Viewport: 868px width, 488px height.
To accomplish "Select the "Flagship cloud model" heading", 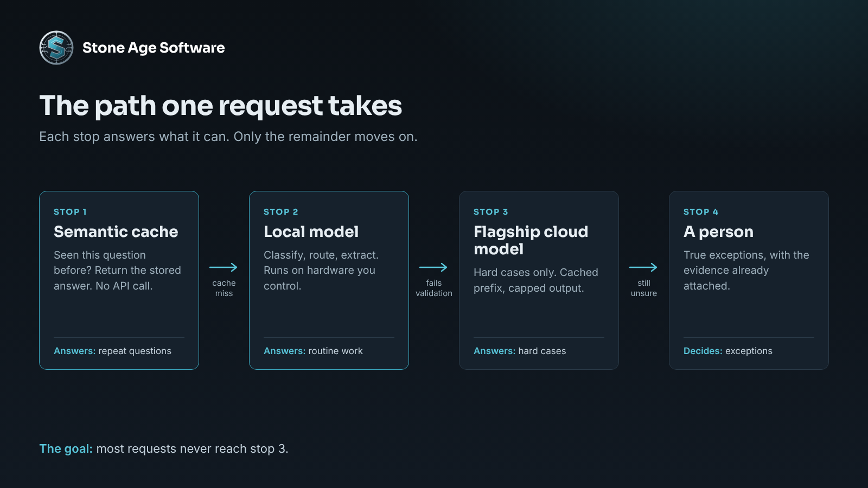I will click(x=531, y=240).
